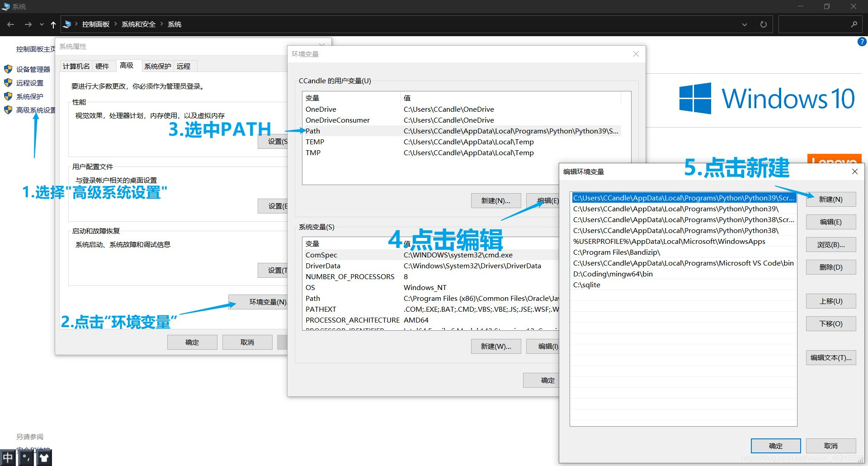Close the 环境变量 dialog

636,54
